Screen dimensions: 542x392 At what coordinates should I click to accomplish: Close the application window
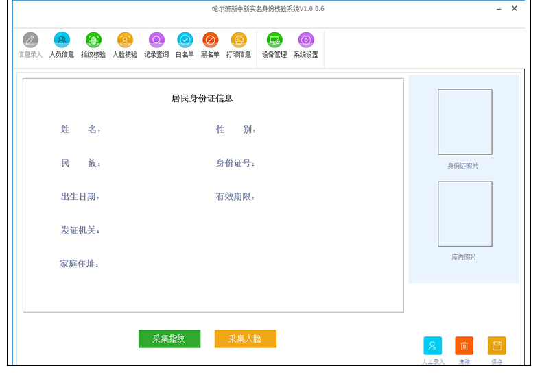click(x=515, y=8)
